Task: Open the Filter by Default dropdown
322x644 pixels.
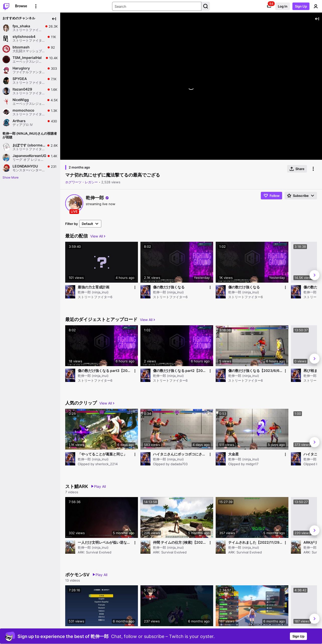Action: [90, 224]
